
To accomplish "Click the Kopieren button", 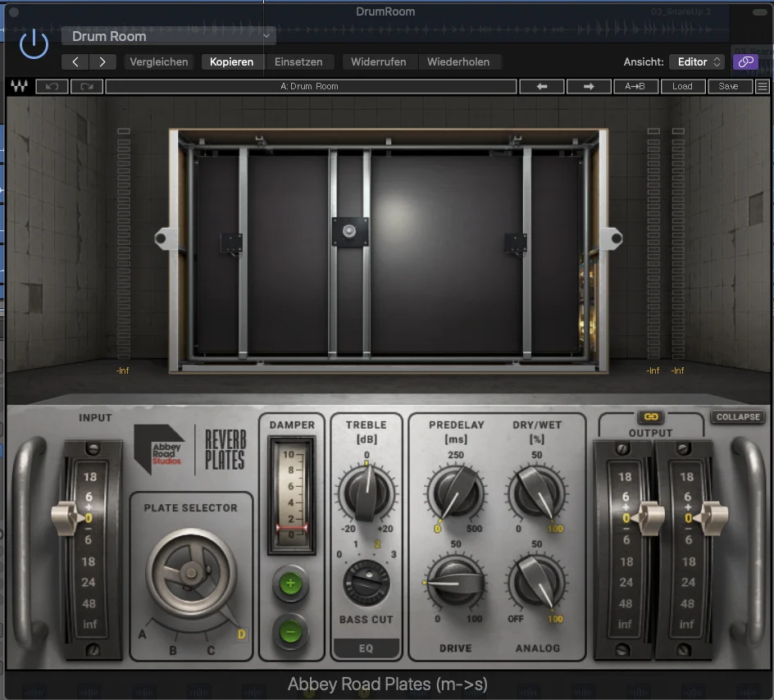I will [x=231, y=61].
